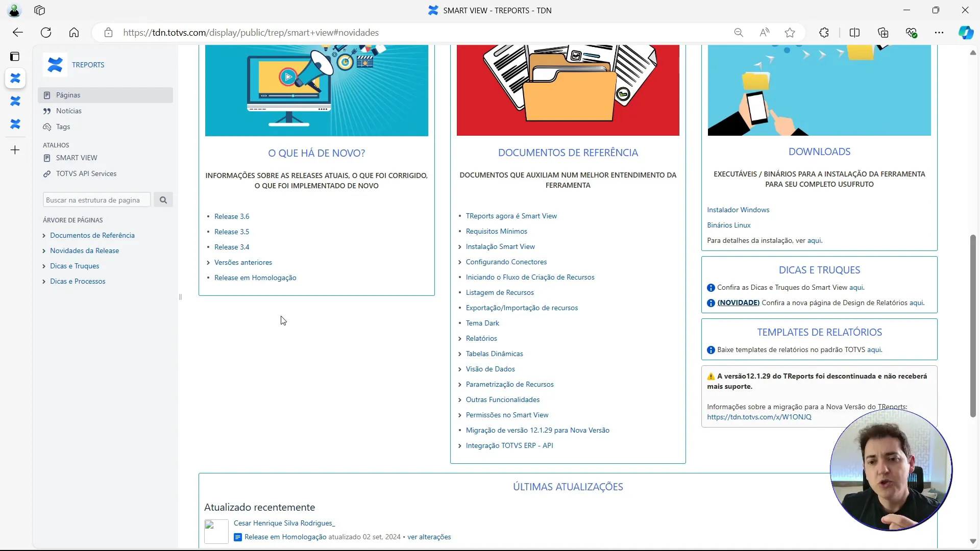
Task: Click SMART VIEW shortcut in sidebar
Action: [77, 158]
